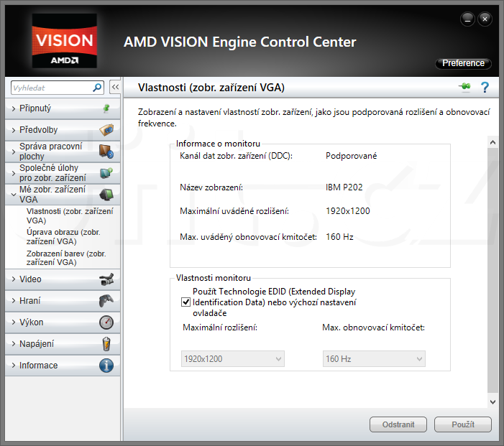Click the Použít button
Screen dimensions: 504x446
pos(463,424)
